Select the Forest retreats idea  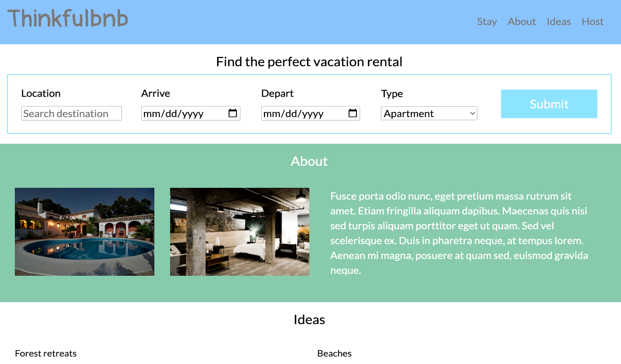pos(46,353)
